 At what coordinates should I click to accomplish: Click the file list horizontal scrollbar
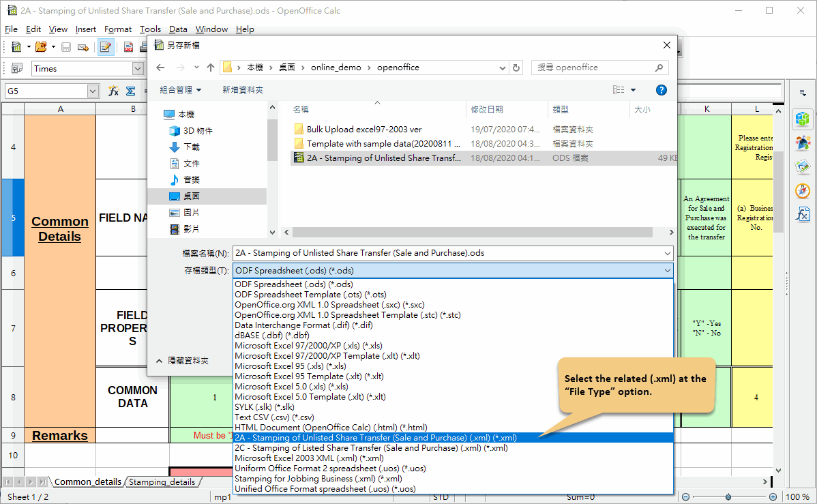click(x=473, y=232)
